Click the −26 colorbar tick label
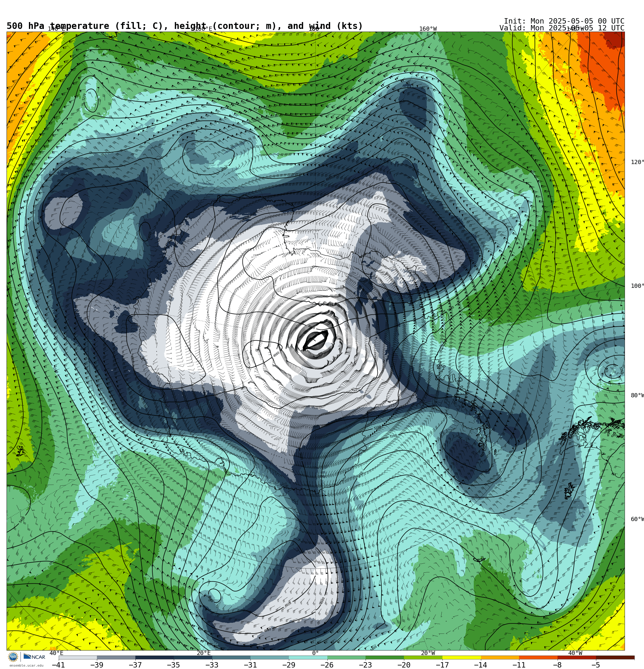Screen dimensions: 644x669 [327, 665]
